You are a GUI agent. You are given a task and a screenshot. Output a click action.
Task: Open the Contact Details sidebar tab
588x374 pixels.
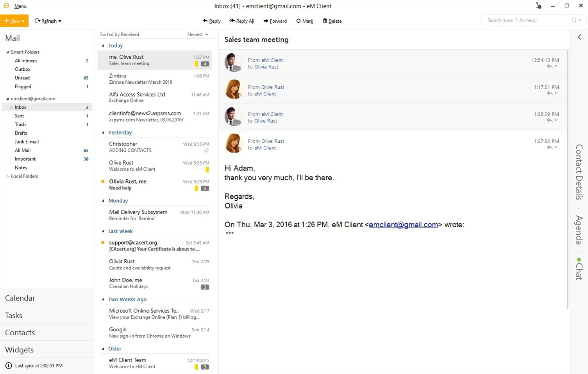click(579, 172)
